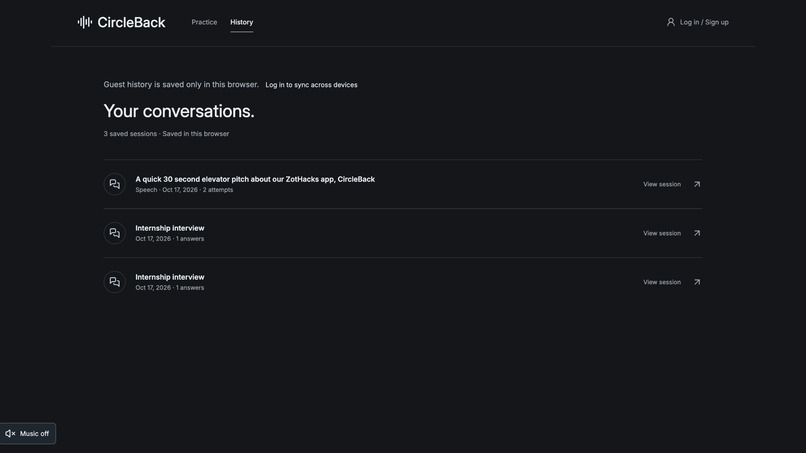The image size is (806, 453).
Task: Click View session for last Internship interview
Action: [662, 282]
